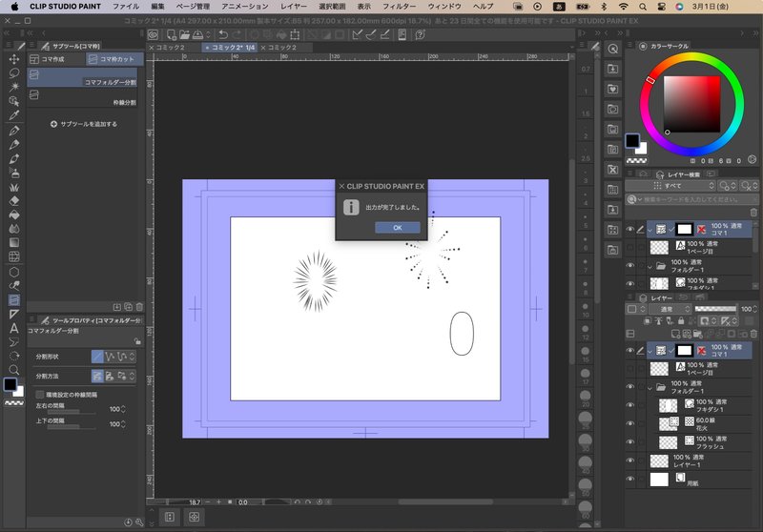Open the レイヤー menu in menu bar
This screenshot has height=532, width=763.
pos(294,7)
